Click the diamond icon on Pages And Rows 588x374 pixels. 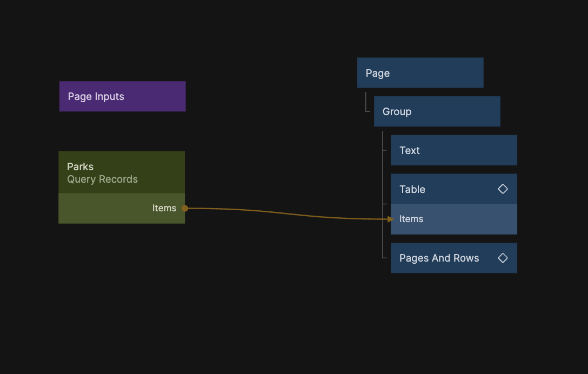click(x=503, y=258)
